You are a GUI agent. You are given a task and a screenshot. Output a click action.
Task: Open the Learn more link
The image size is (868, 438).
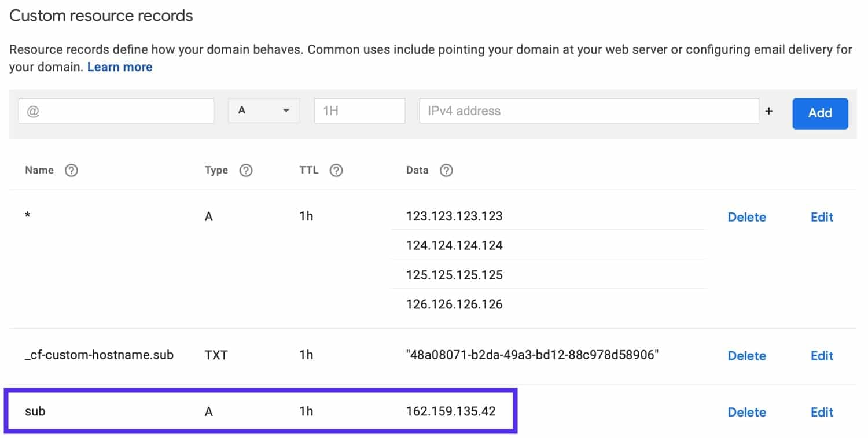click(x=119, y=67)
